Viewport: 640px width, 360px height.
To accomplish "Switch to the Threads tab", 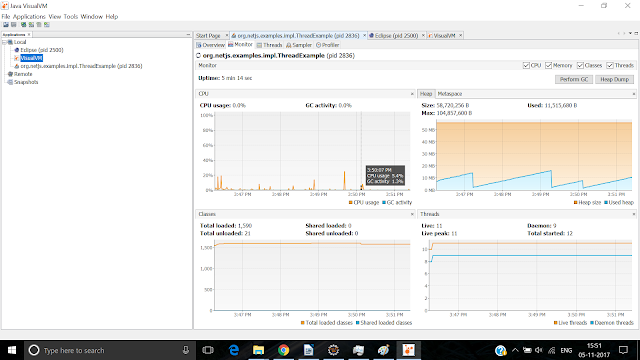I will [269, 45].
